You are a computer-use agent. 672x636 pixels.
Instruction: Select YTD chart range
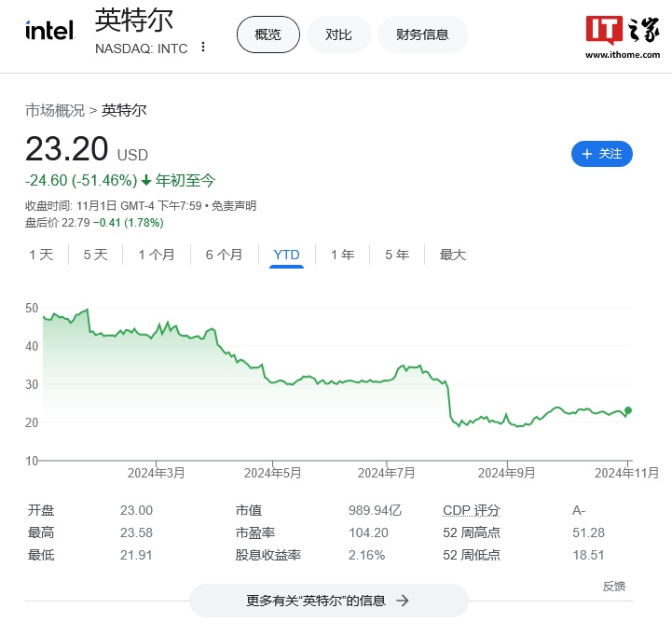286,255
